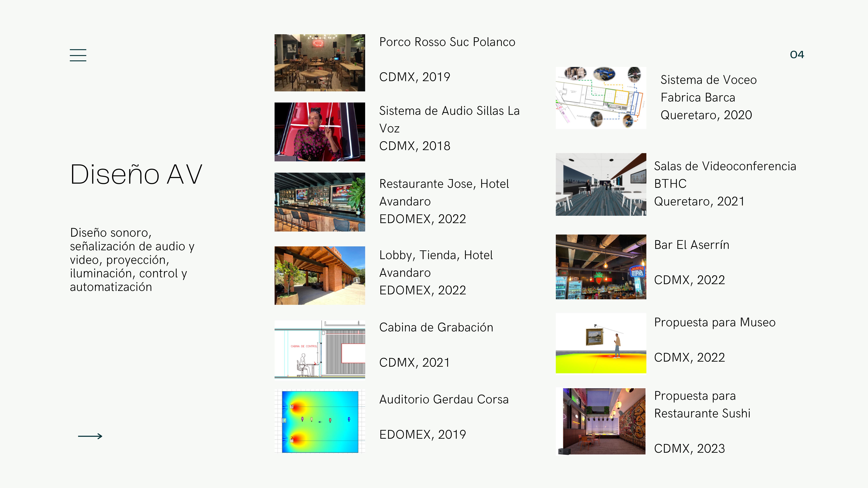Select the Sillas La Voz thumbnail
This screenshot has height=488, width=868.
[x=319, y=132]
